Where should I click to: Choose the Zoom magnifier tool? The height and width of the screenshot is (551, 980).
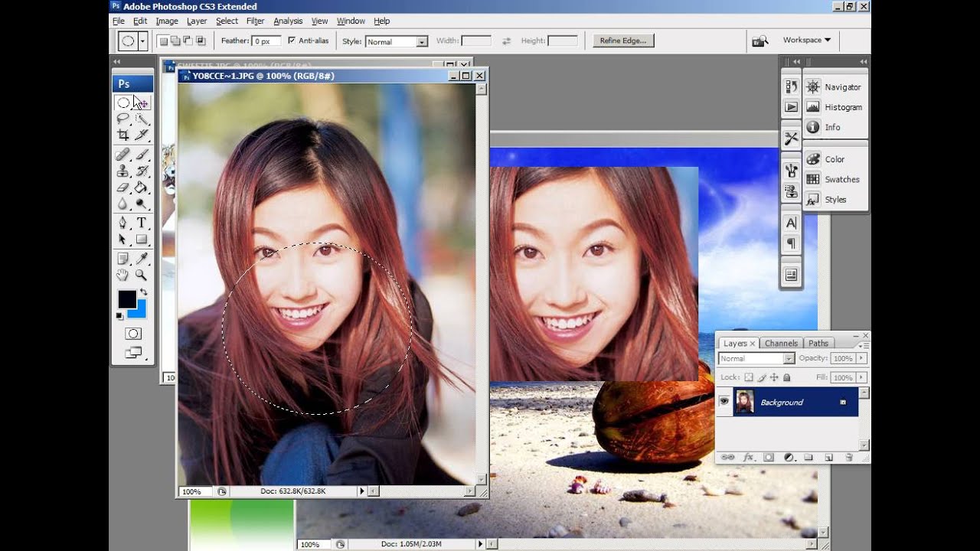pyautogui.click(x=142, y=275)
